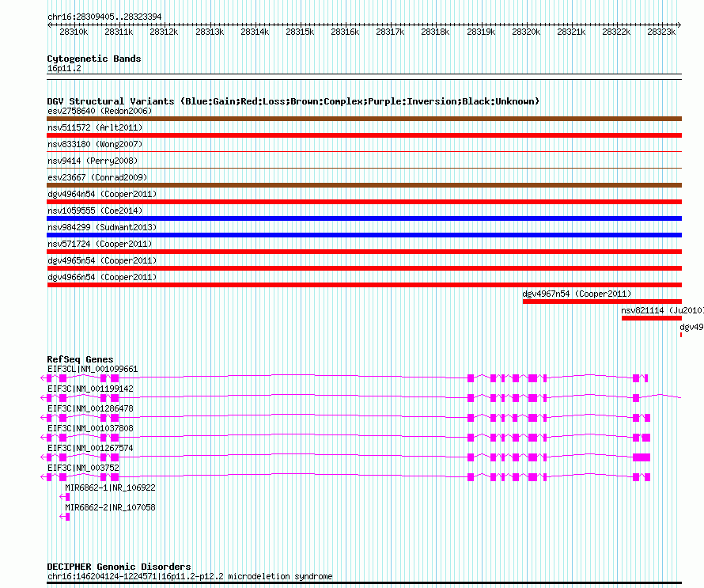The image size is (704, 588).
Task: Click the brown bar under esv23667 (Conrad2009)
Action: [x=364, y=185]
